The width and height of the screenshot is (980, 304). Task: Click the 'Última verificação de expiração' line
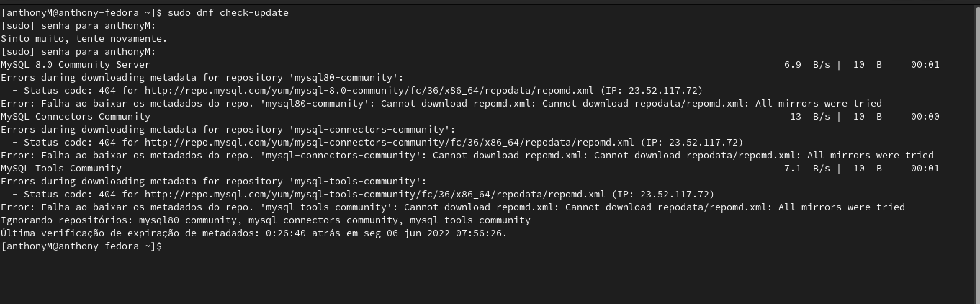(254, 233)
